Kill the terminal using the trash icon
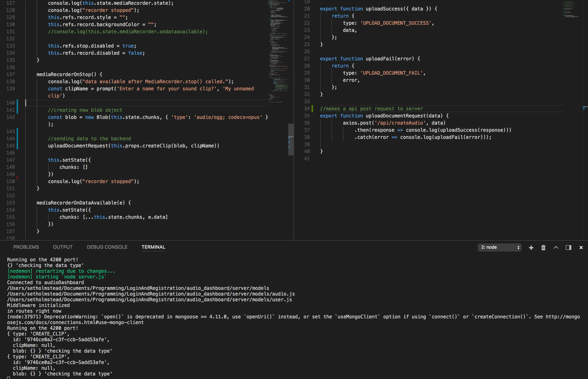This screenshot has height=379, width=588. (543, 248)
